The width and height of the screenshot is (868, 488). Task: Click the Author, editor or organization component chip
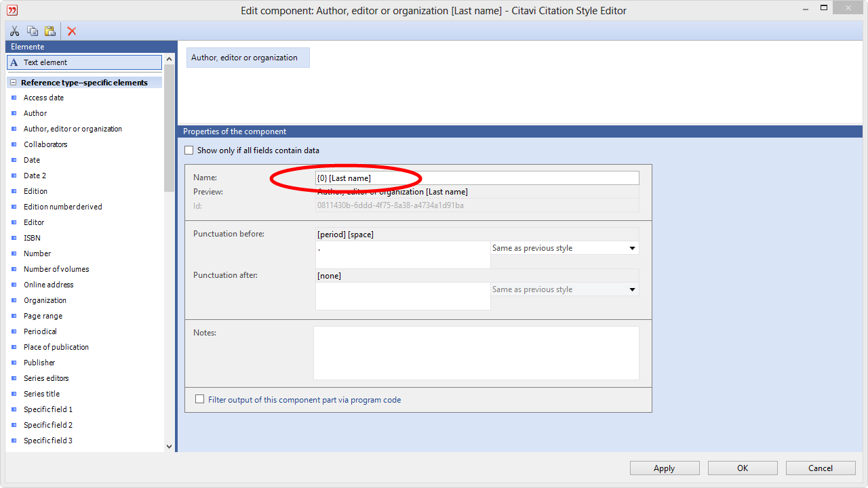(248, 58)
